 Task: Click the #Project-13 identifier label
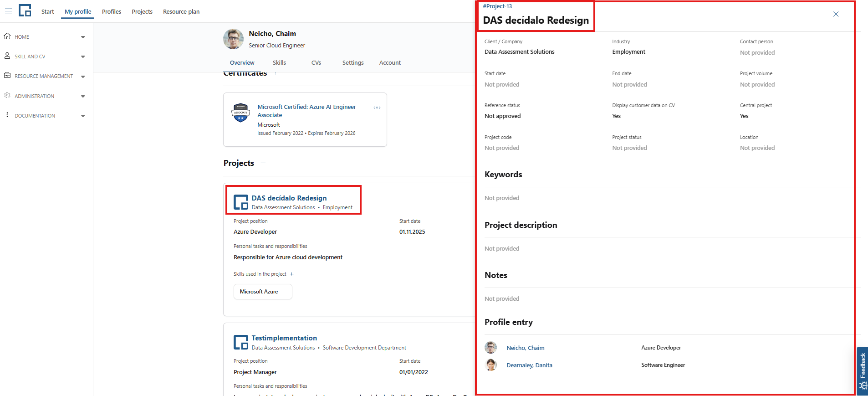(497, 6)
